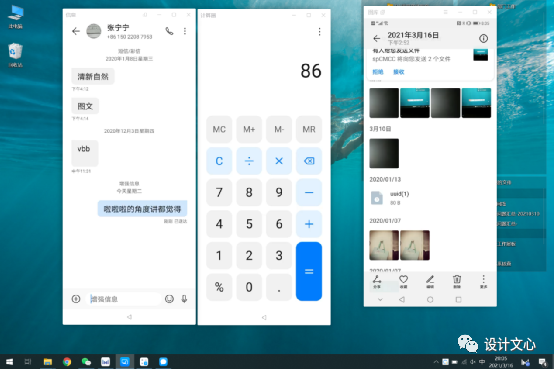Tap the pencil edit icon in gallery

point(430,281)
